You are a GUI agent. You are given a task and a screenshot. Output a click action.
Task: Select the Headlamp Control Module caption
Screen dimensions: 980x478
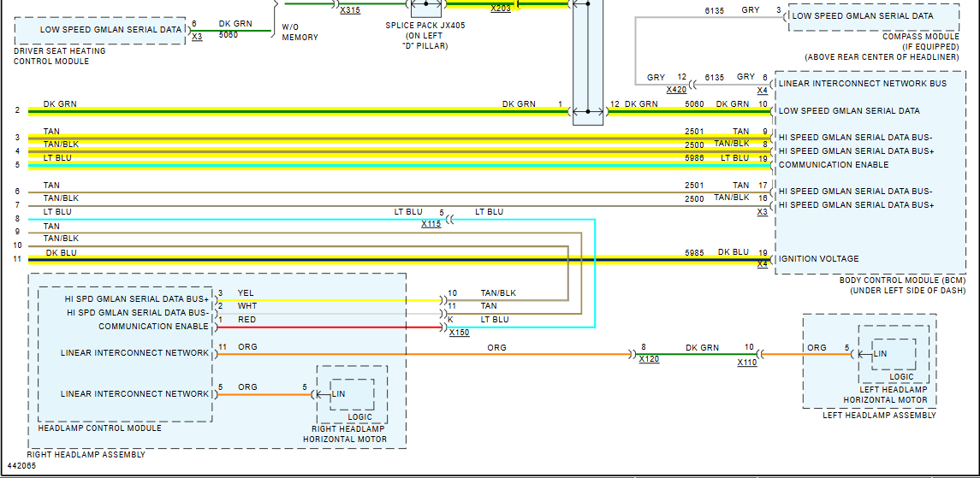pos(99,428)
